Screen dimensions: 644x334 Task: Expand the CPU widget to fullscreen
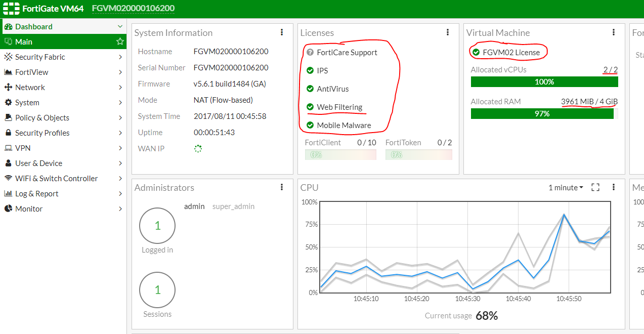pyautogui.click(x=595, y=187)
